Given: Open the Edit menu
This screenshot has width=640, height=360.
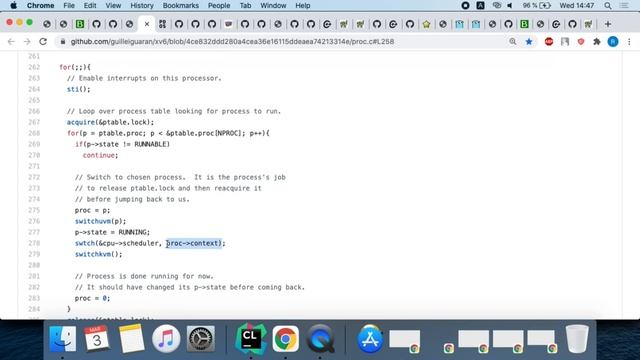Looking at the screenshot, I should pyautogui.click(x=90, y=6).
